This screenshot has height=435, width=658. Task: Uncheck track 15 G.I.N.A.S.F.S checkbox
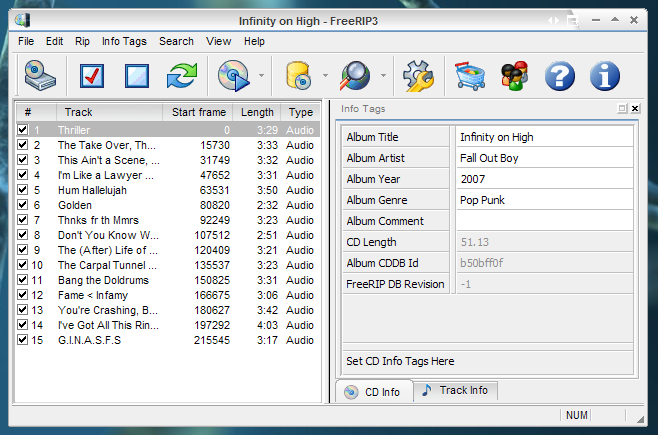tap(23, 340)
